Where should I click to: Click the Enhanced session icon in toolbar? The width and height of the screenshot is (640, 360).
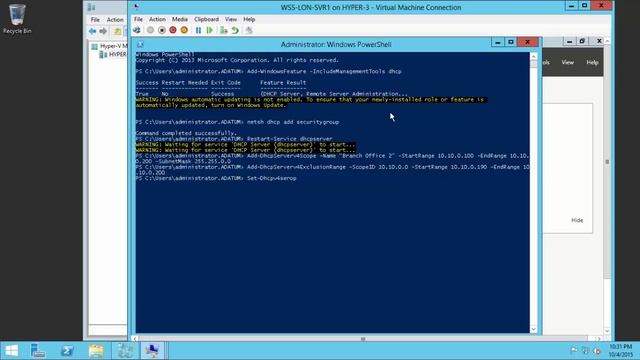tap(249, 30)
